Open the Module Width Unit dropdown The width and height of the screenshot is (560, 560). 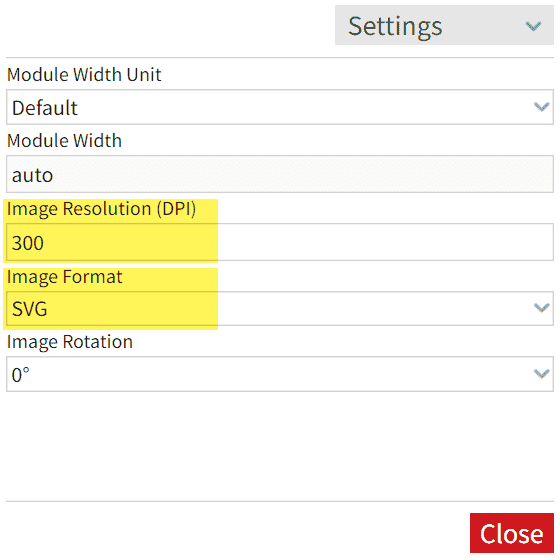(x=280, y=107)
